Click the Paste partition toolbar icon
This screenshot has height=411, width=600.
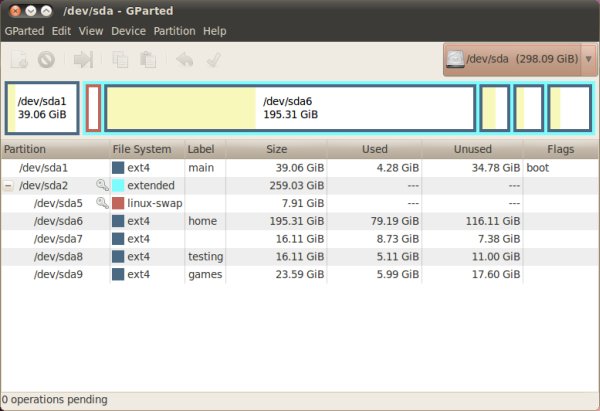tap(148, 60)
